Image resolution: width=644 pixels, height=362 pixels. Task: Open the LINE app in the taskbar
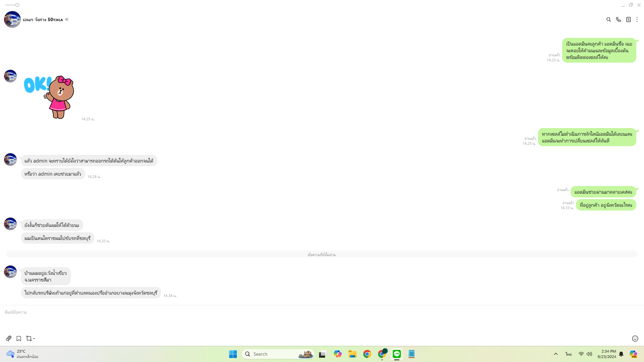(x=397, y=354)
